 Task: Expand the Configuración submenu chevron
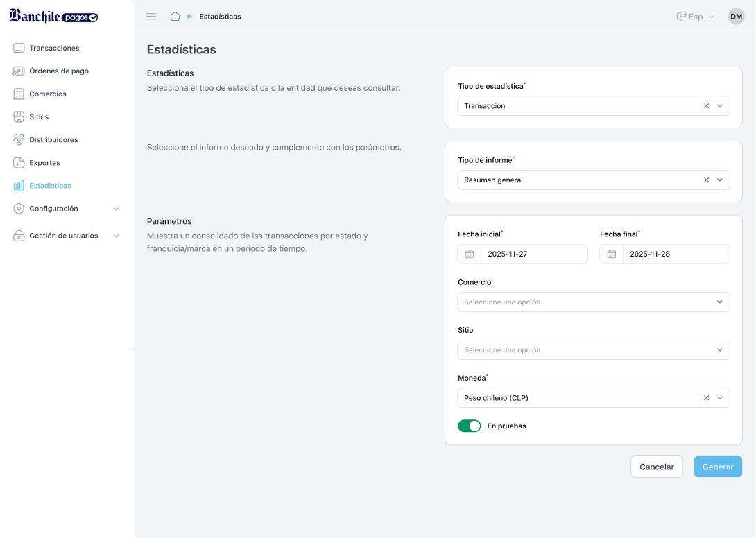pyautogui.click(x=117, y=209)
